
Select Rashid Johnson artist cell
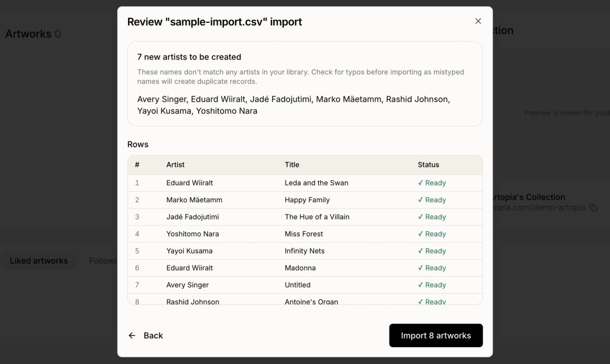tap(193, 301)
